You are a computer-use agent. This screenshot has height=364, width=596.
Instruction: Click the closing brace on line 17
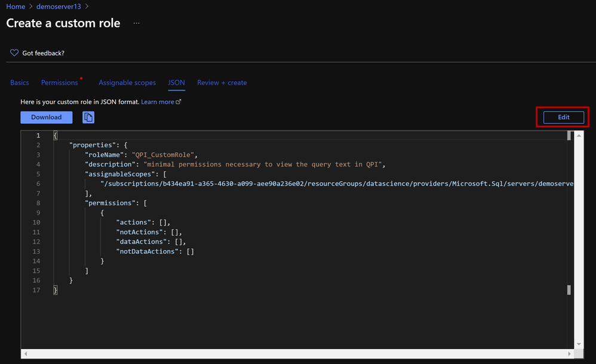pyautogui.click(x=56, y=290)
